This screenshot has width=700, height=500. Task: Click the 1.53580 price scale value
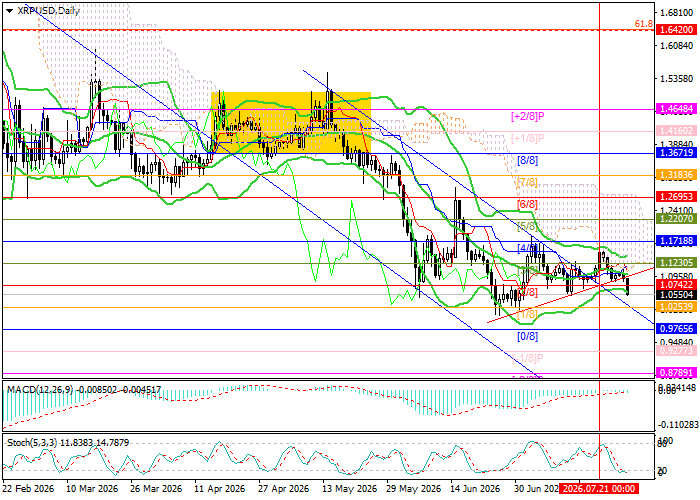click(x=675, y=79)
